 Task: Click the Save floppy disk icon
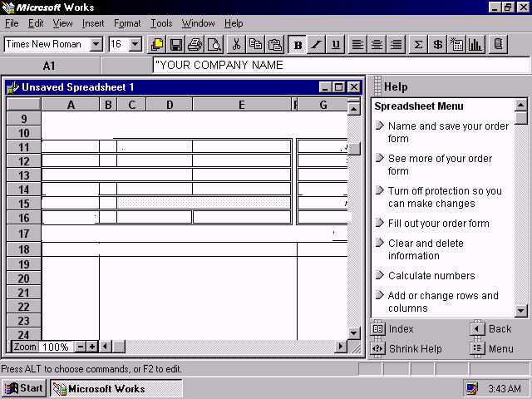click(x=175, y=44)
